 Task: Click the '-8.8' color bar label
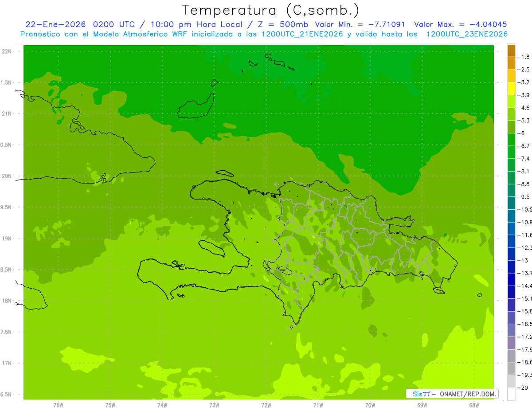(x=524, y=184)
